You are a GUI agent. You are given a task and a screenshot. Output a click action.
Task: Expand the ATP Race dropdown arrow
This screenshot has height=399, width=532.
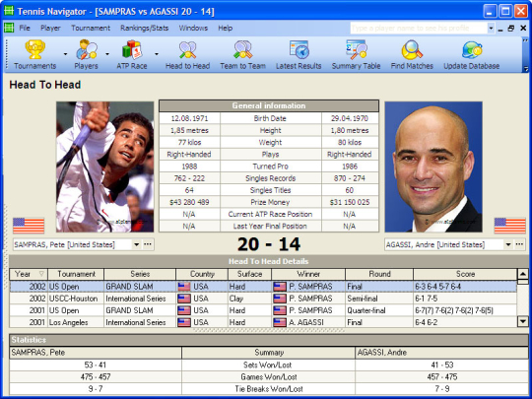[157, 54]
